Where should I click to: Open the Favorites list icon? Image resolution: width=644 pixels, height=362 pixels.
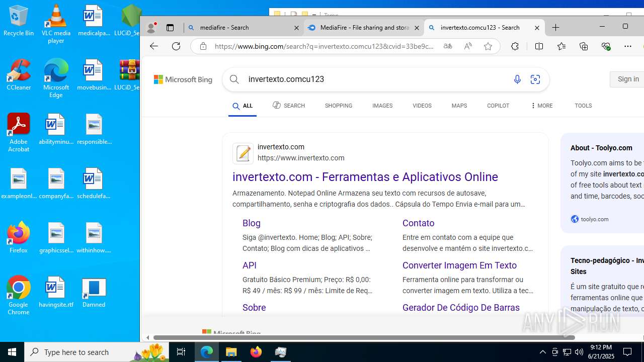pos(561,46)
